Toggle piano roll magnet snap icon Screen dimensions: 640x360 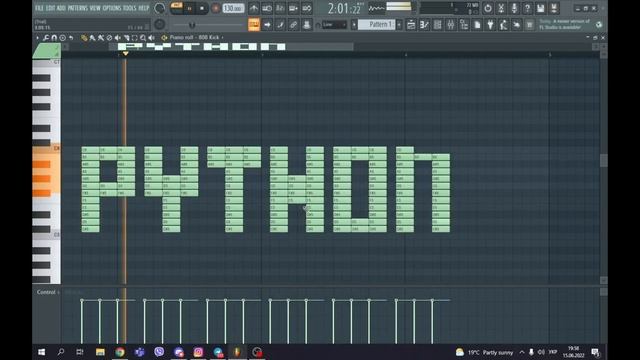[x=54, y=38]
